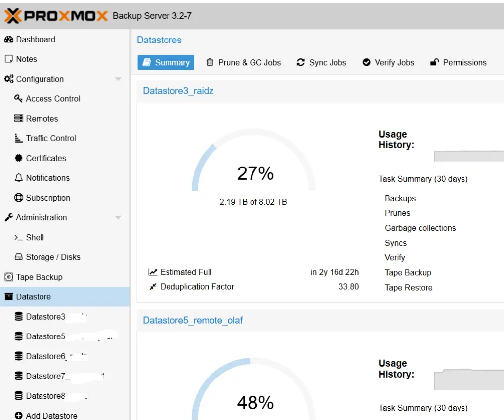Click the Tape Restore row
504x420 pixels.
[409, 287]
